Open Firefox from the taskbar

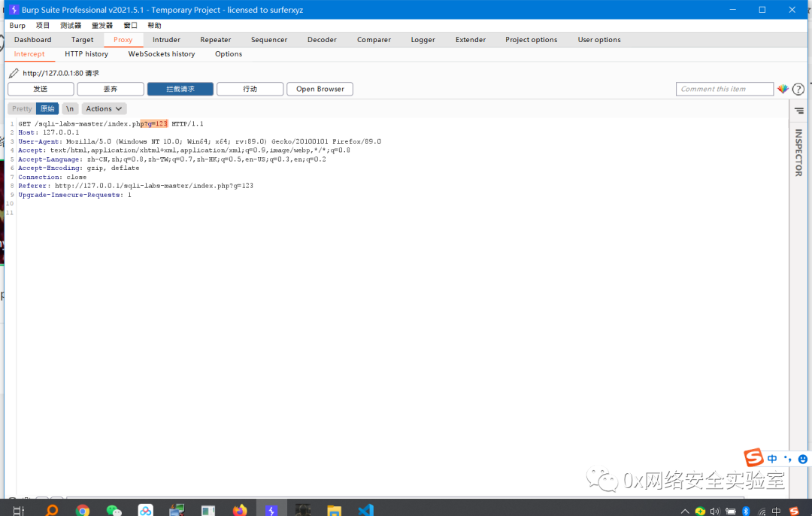(240, 510)
